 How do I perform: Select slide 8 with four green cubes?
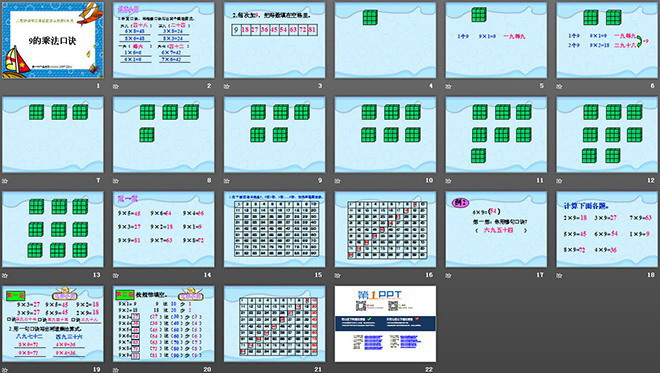[x=163, y=135]
